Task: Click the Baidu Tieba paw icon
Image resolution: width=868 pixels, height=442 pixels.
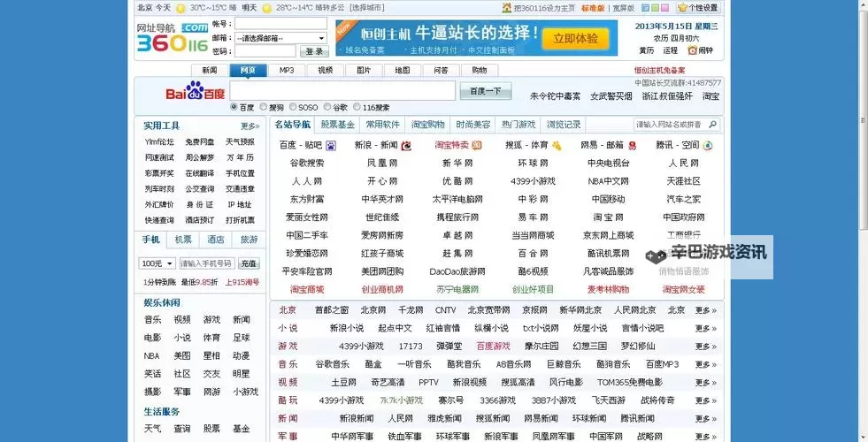Action: point(331,146)
